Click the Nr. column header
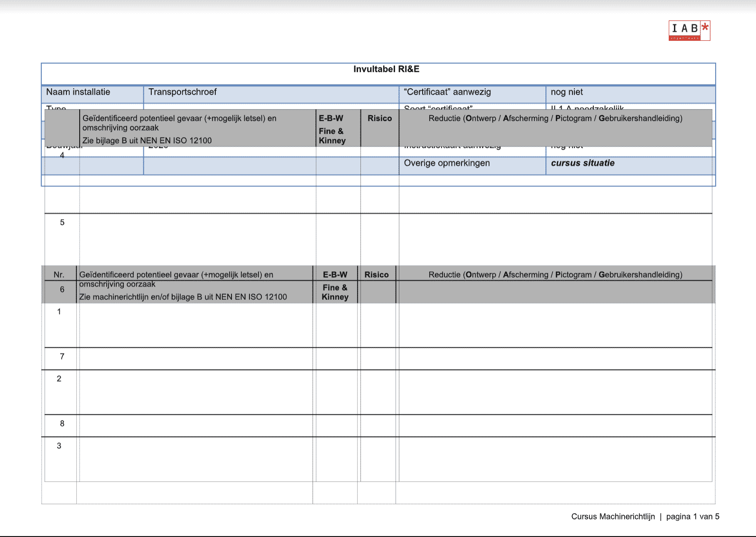The height and width of the screenshot is (537, 756). point(59,275)
